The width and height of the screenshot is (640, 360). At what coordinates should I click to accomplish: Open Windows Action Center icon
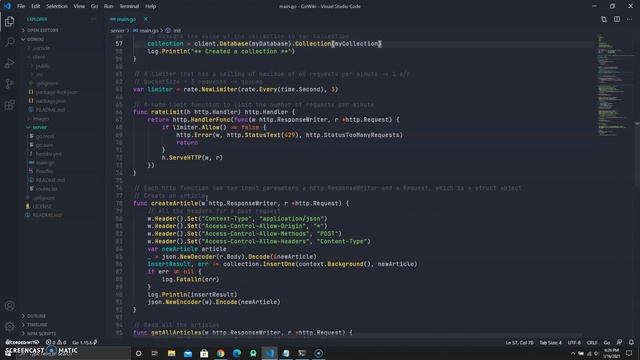coord(629,353)
